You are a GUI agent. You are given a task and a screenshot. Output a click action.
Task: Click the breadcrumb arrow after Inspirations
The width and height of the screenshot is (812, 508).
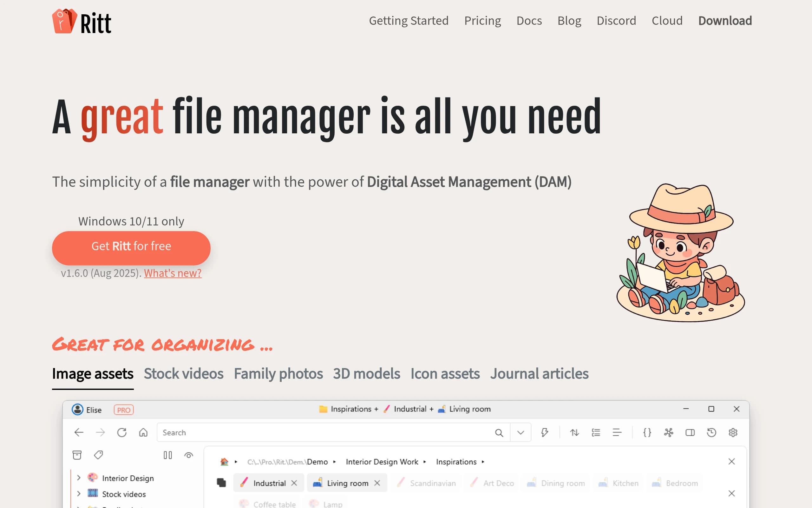483,462
